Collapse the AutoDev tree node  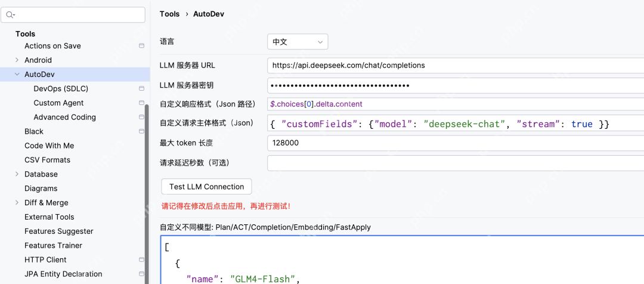pos(17,75)
